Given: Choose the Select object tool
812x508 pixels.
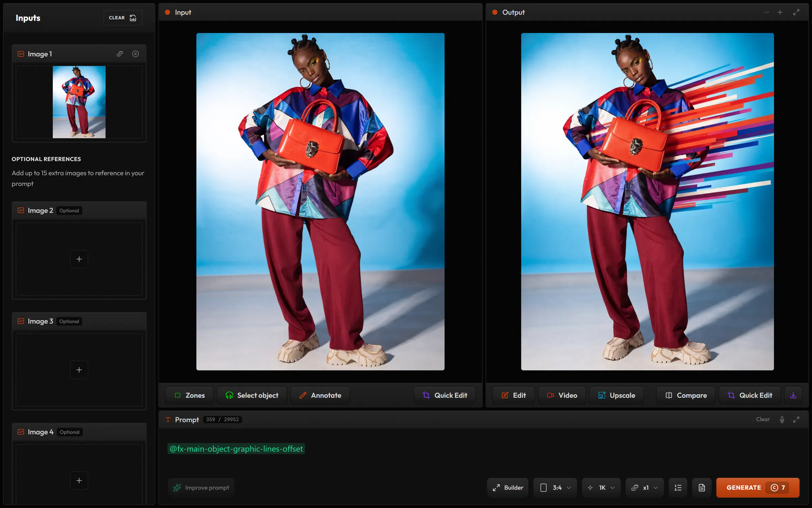Looking at the screenshot, I should [252, 395].
